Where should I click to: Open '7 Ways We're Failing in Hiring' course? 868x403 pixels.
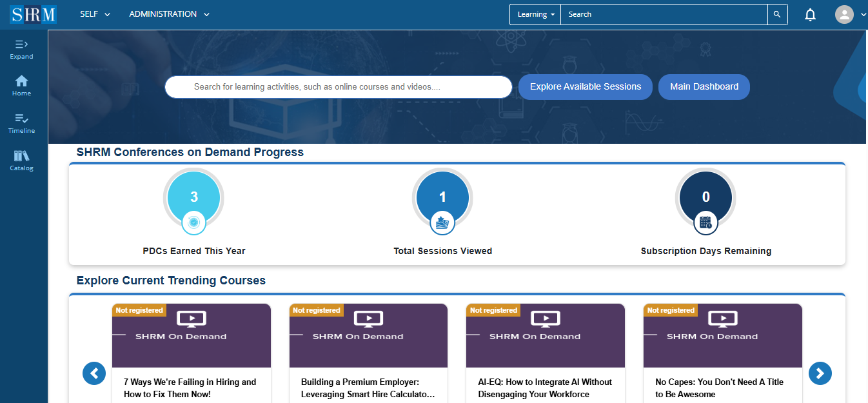pos(190,388)
